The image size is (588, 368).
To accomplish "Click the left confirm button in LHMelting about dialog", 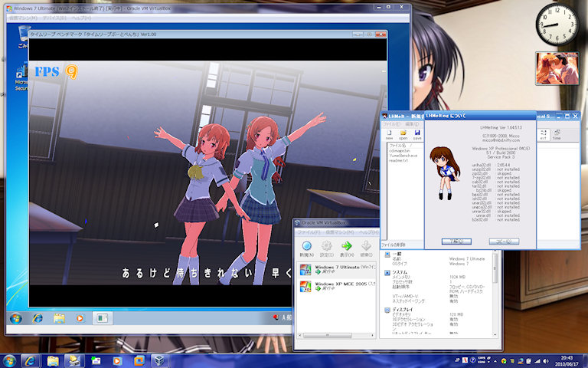I will pos(456,241).
